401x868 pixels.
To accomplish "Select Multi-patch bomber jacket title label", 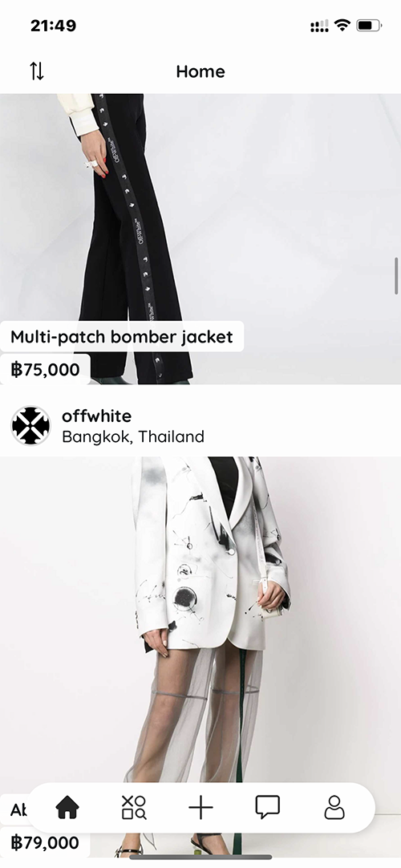I will (122, 337).
